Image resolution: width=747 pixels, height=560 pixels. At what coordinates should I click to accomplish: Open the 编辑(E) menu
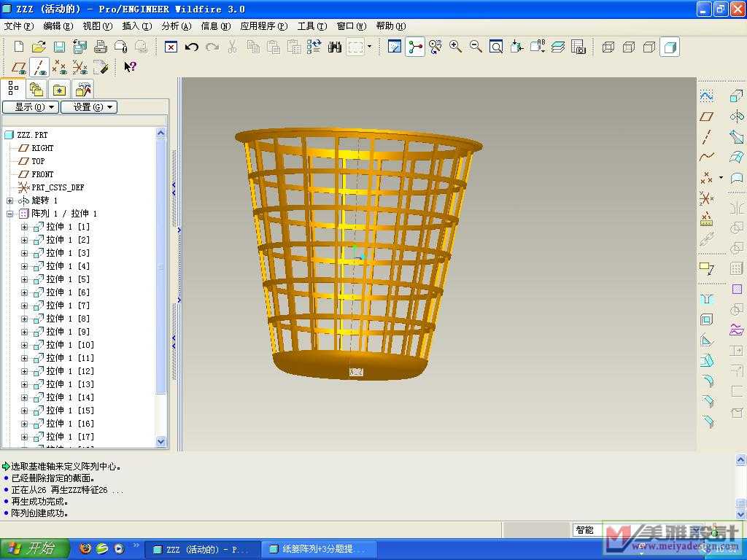click(58, 26)
